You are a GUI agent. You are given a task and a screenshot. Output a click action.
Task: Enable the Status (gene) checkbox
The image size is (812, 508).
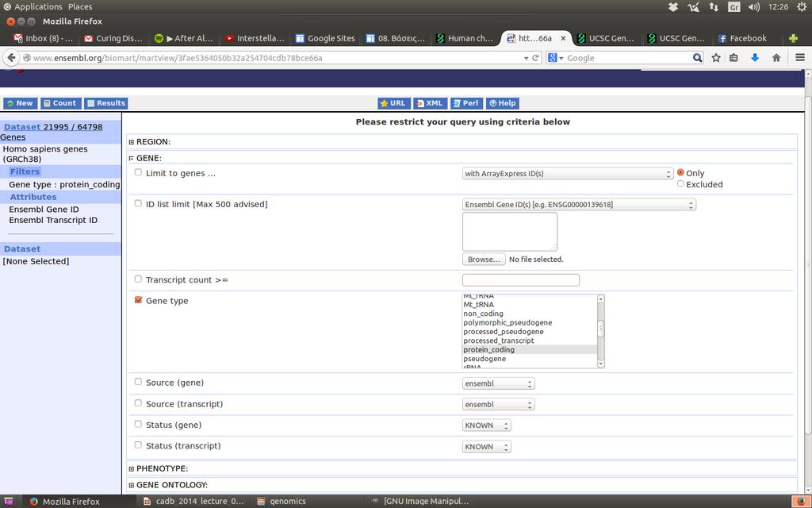[138, 424]
